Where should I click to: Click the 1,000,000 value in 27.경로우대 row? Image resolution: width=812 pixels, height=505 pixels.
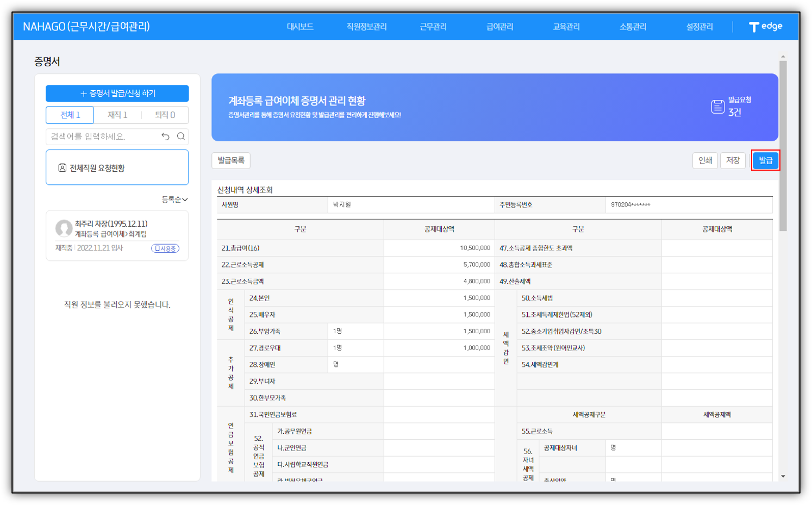click(x=477, y=348)
